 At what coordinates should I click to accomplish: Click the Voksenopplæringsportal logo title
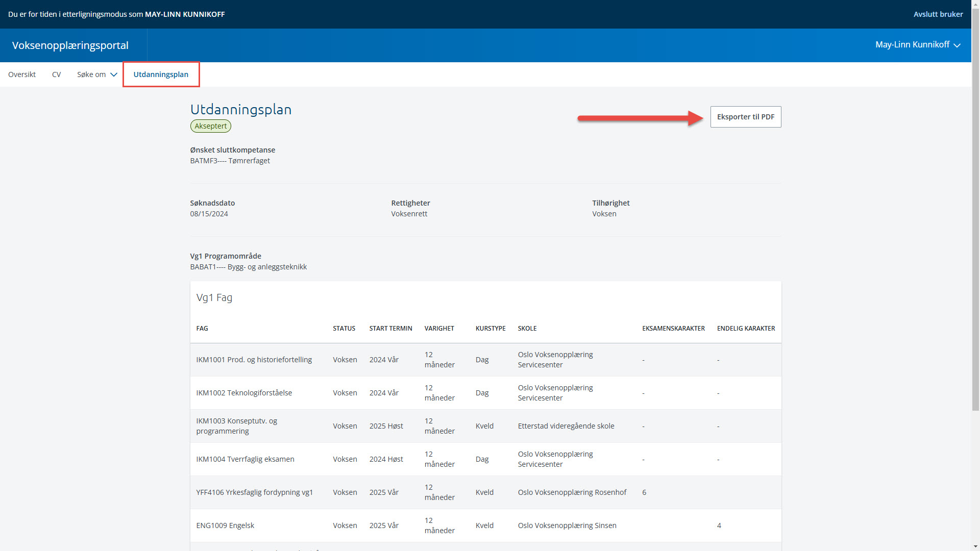coord(70,45)
